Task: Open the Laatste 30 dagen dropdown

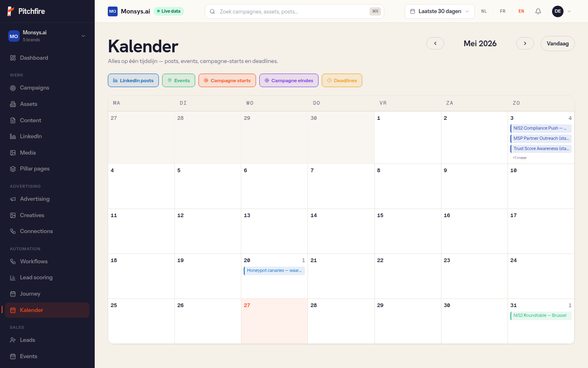Action: [x=440, y=11]
